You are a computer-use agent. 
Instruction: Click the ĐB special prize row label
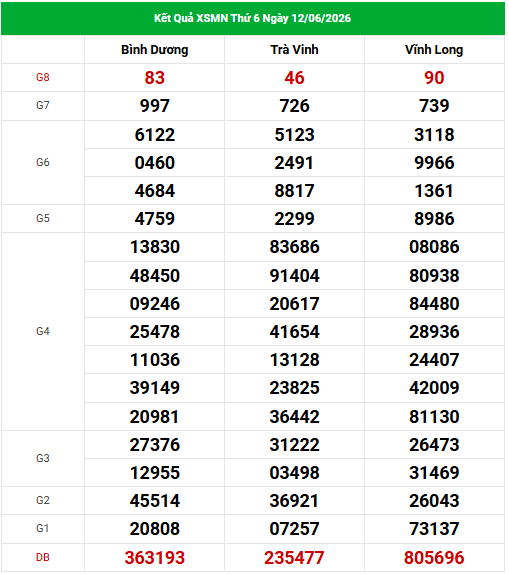[x=43, y=558]
